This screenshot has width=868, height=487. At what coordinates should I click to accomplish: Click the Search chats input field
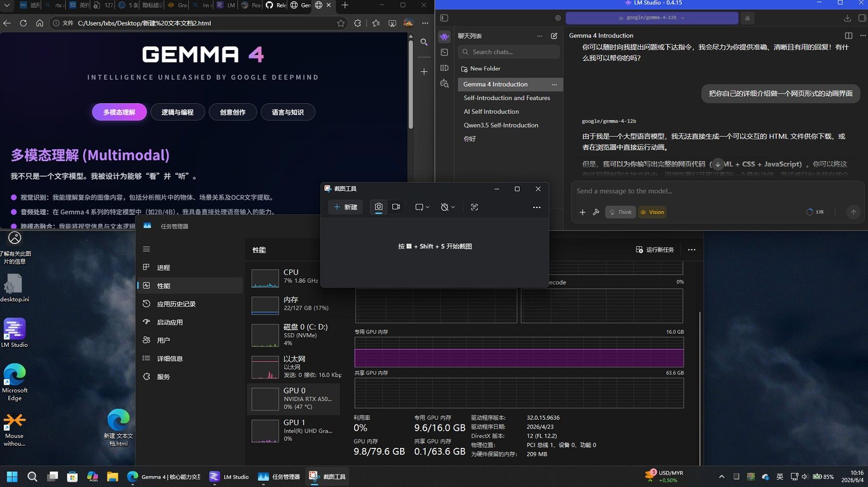509,52
